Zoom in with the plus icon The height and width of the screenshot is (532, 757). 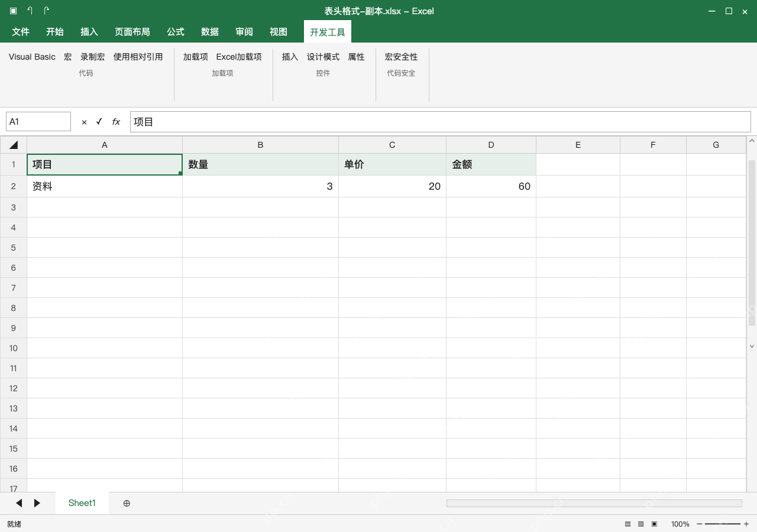[x=746, y=524]
